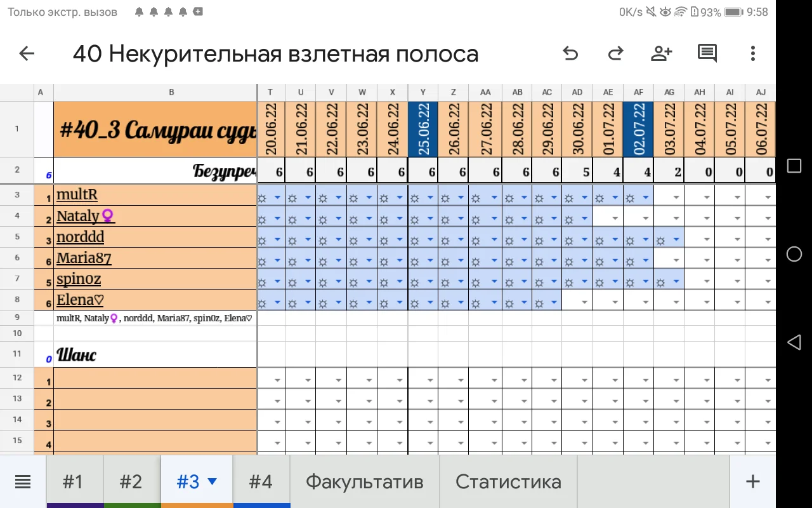
Task: Open comments with the comment icon
Action: pyautogui.click(x=707, y=53)
